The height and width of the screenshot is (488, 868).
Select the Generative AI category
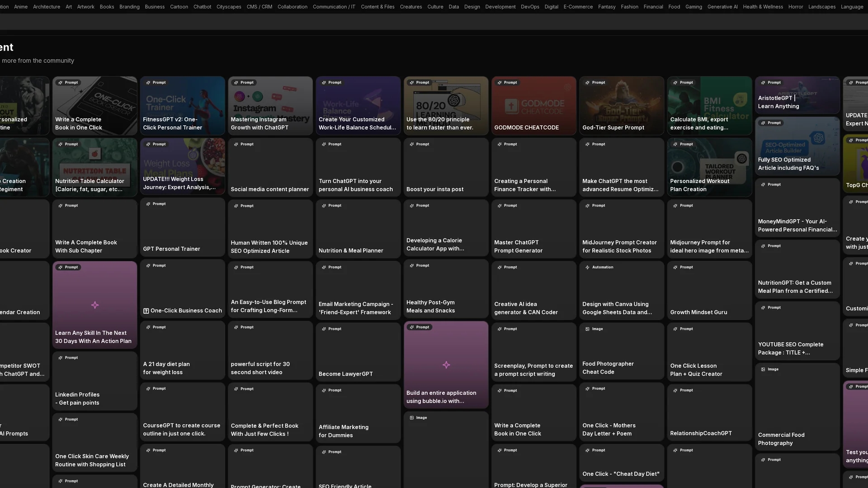(x=722, y=7)
